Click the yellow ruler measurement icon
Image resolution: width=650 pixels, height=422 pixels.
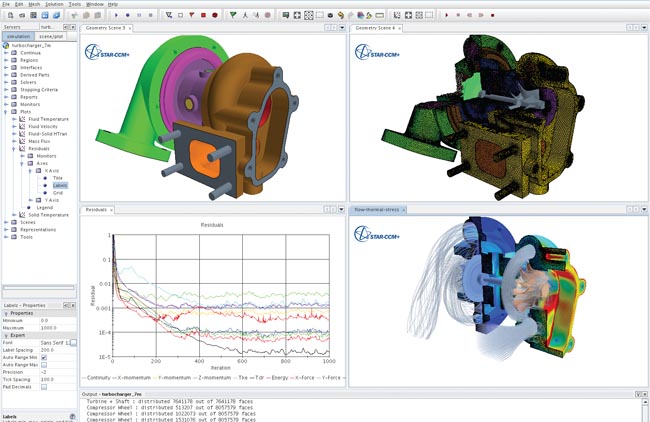[379, 15]
